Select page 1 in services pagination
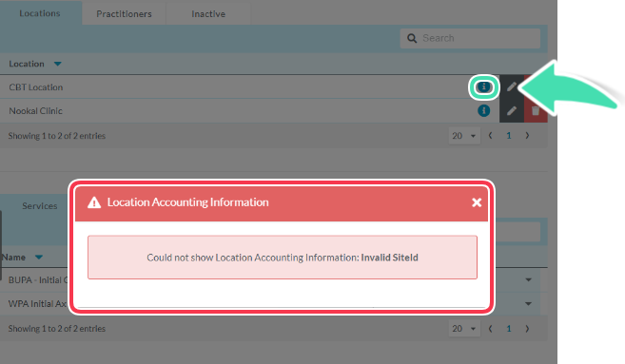This screenshot has height=364, width=625. (x=509, y=329)
